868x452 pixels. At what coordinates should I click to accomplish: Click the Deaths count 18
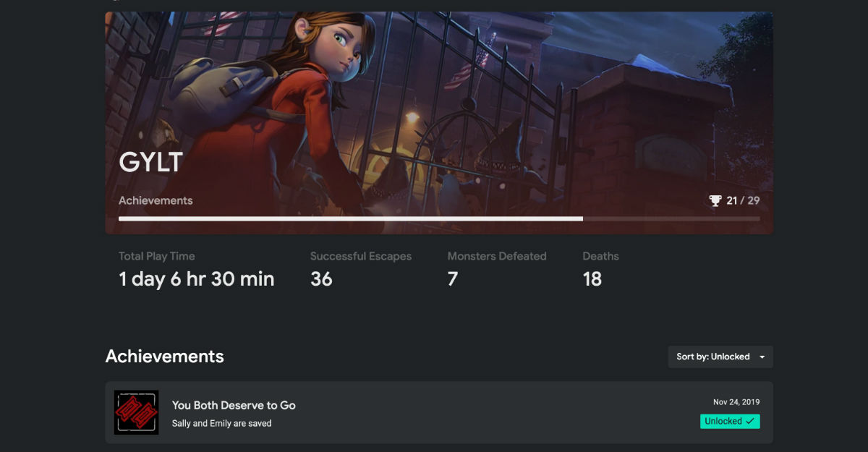pyautogui.click(x=592, y=279)
